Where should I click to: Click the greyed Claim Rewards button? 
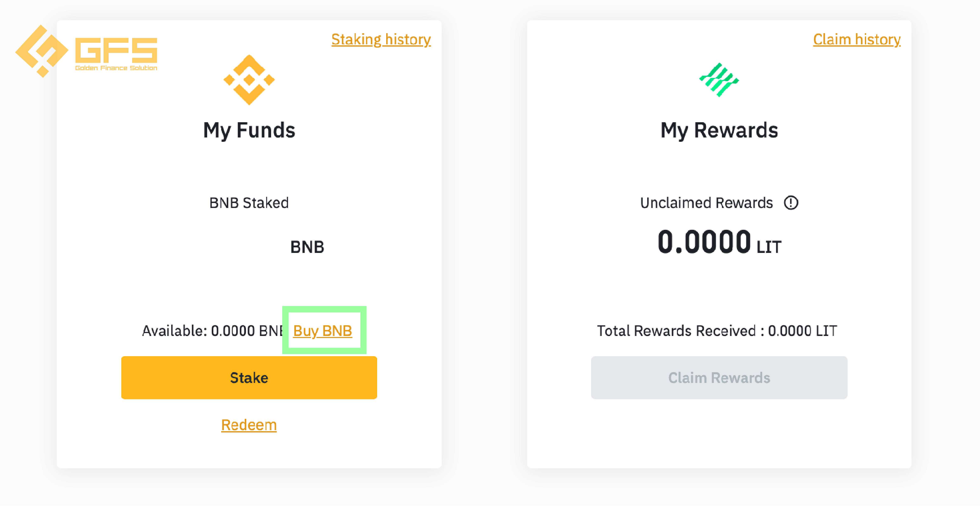719,377
